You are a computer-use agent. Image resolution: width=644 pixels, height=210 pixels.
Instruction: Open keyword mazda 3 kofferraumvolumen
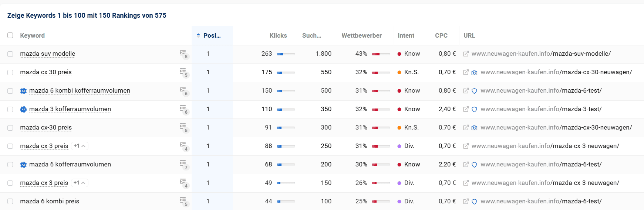70,109
